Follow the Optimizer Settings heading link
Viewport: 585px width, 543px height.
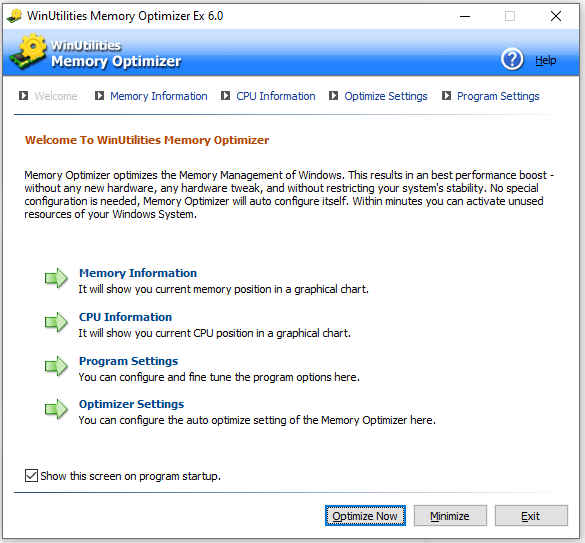(131, 404)
